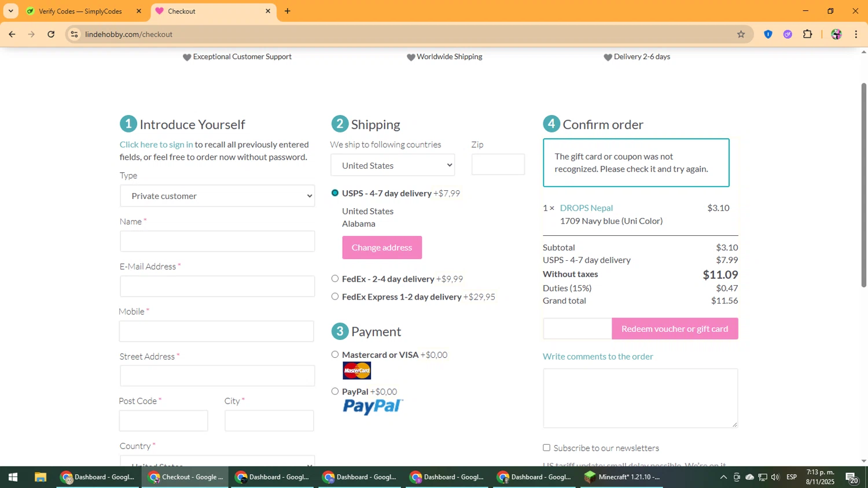Reload the checkout page
This screenshot has height=488, width=868.
point(51,34)
